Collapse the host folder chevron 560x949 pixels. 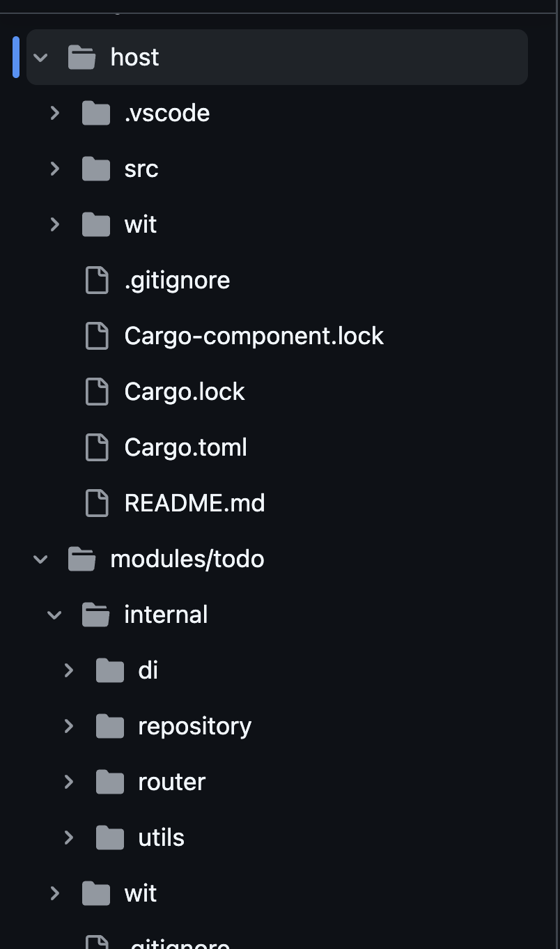(x=40, y=57)
